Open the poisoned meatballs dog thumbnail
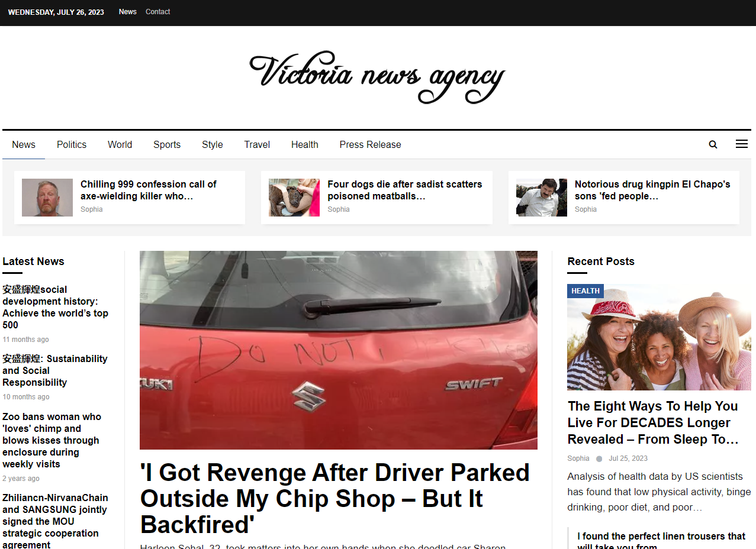756x549 pixels. click(294, 198)
